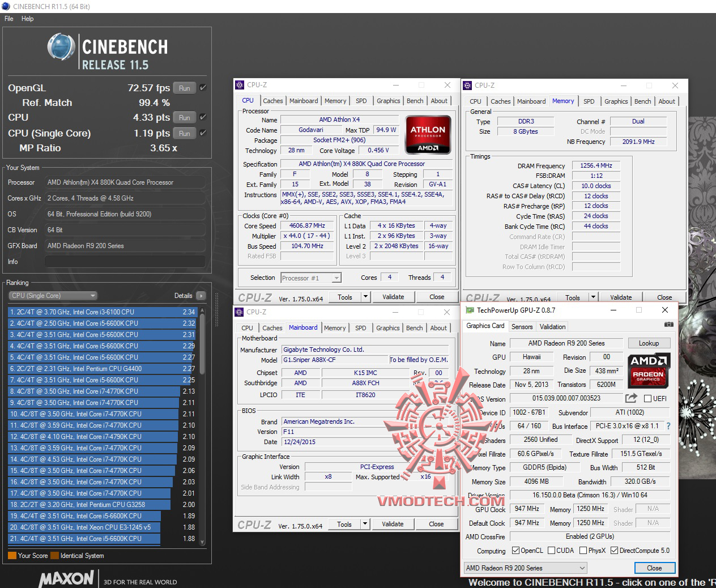Click the GPU-Z screenshot camera icon
The image size is (716, 588).
tap(669, 325)
